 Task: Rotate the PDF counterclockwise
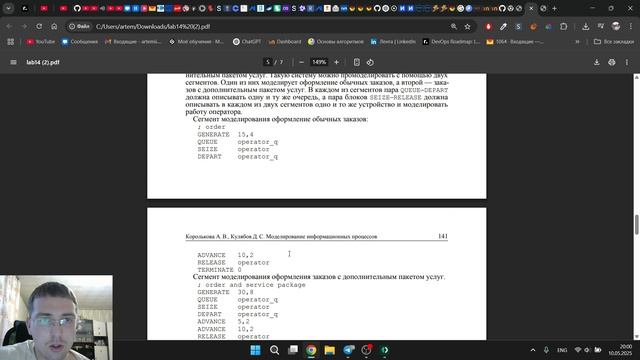click(x=370, y=62)
